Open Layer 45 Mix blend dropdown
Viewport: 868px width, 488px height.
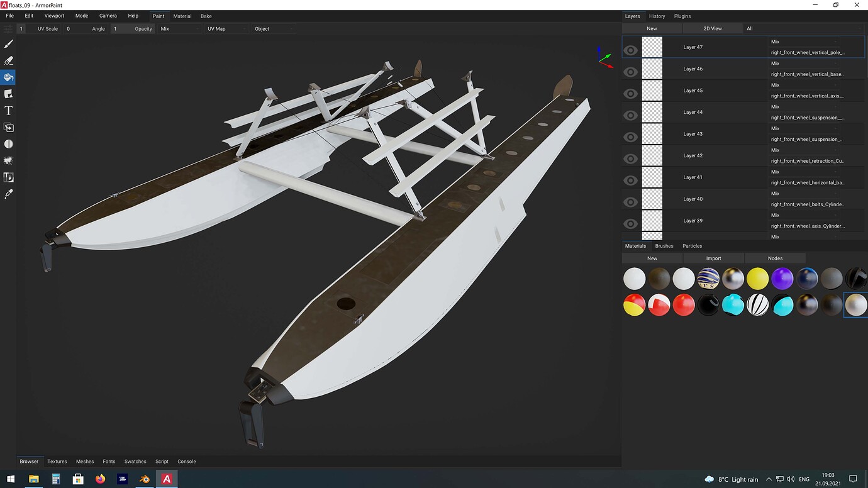(x=805, y=86)
